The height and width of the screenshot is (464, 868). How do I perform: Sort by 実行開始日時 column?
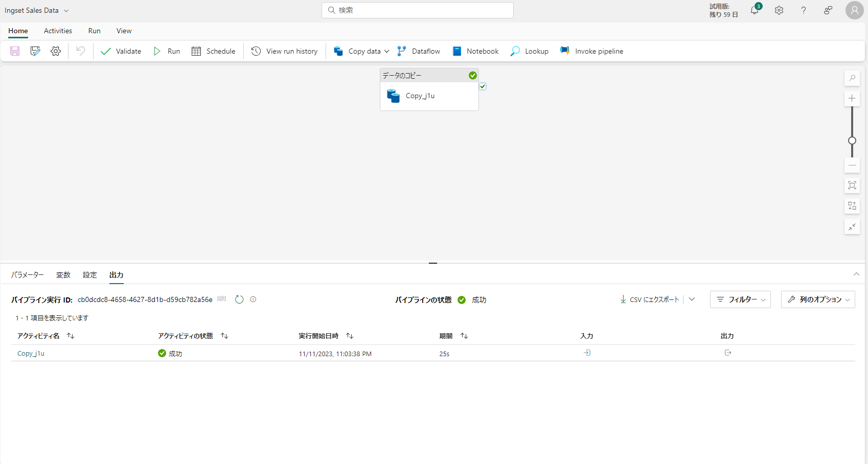[350, 336]
